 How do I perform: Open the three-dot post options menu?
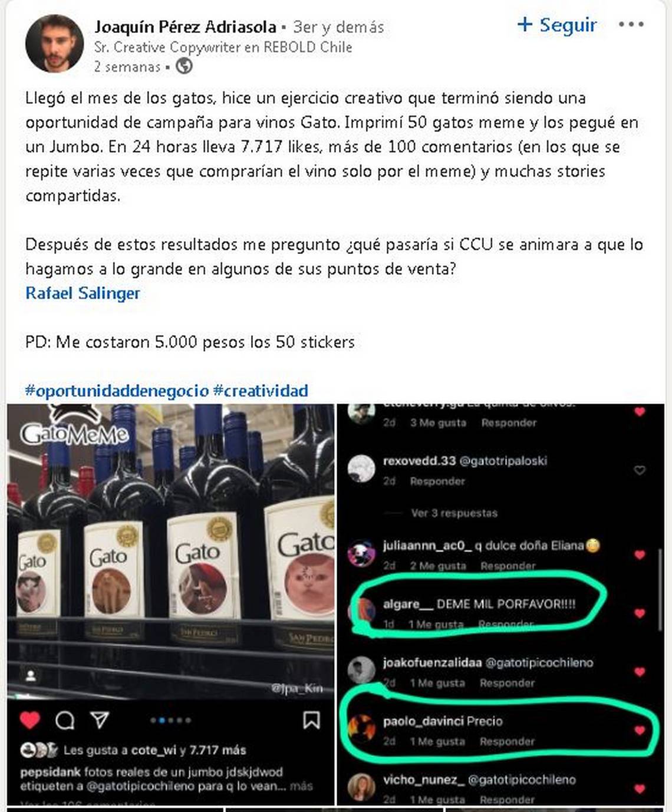click(x=631, y=25)
